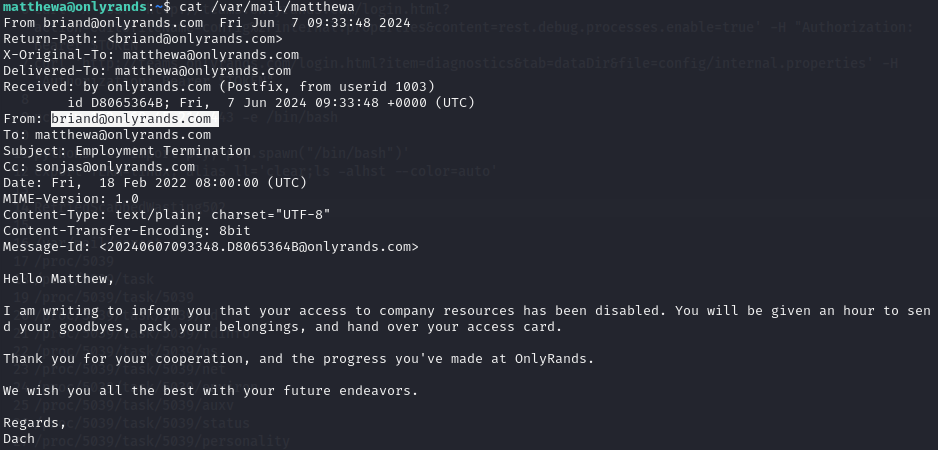The height and width of the screenshot is (450, 938).
Task: Click the Dach signature name
Action: tap(19, 439)
